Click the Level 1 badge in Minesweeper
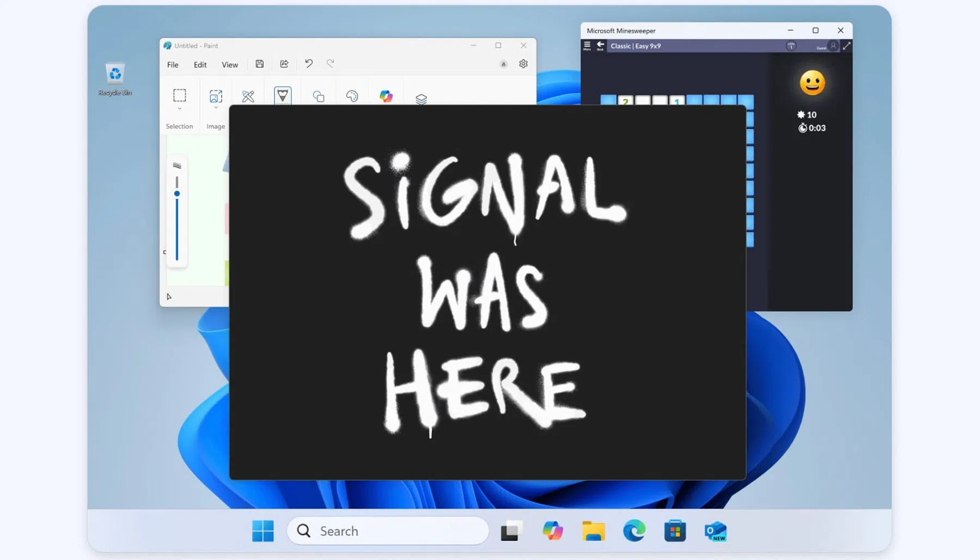 791,46
